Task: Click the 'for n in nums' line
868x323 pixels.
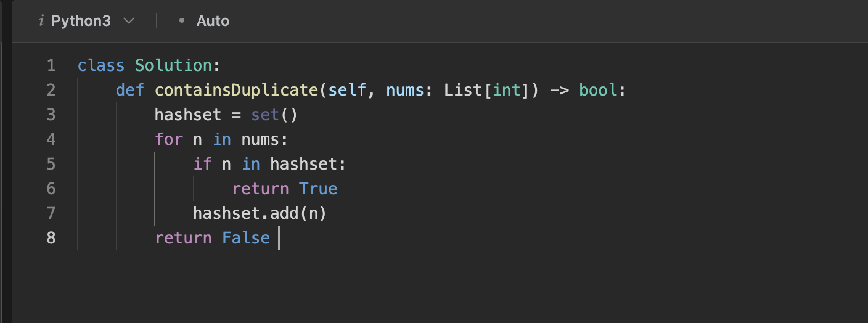Action: coord(221,139)
